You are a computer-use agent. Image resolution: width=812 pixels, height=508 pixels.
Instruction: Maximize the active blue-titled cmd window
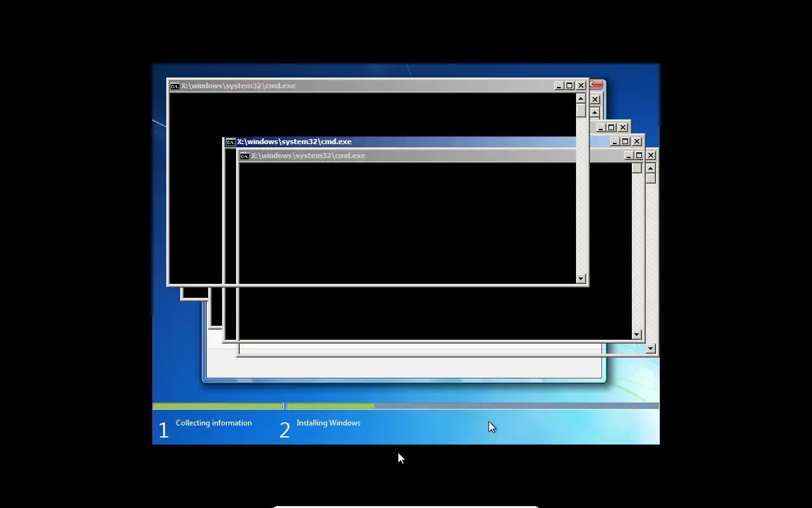point(625,142)
